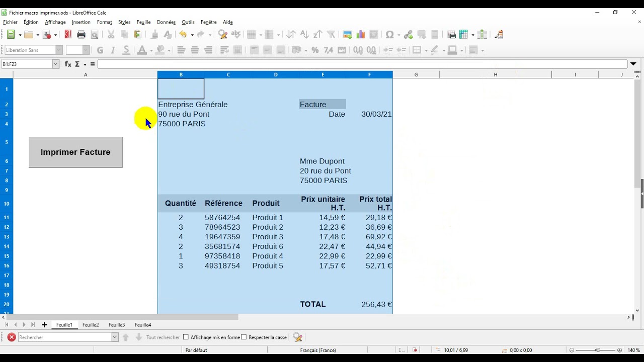Open the borders dropdown arrow
This screenshot has width=644, height=362.
click(425, 50)
